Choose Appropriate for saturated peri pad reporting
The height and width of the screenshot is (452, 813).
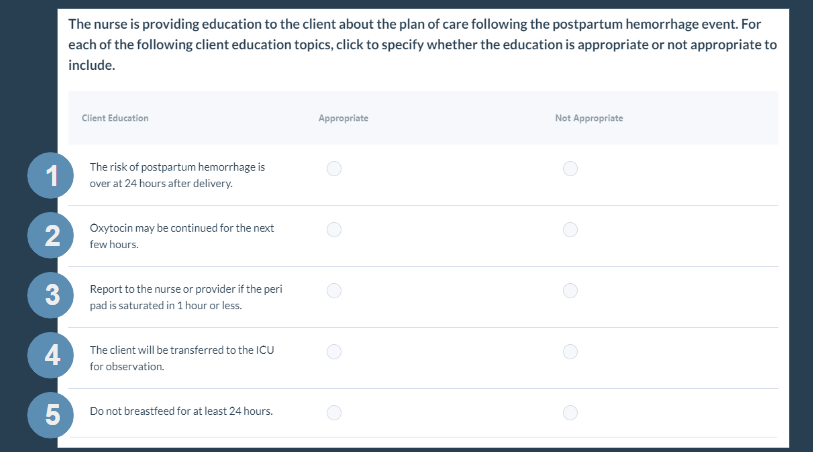click(334, 291)
